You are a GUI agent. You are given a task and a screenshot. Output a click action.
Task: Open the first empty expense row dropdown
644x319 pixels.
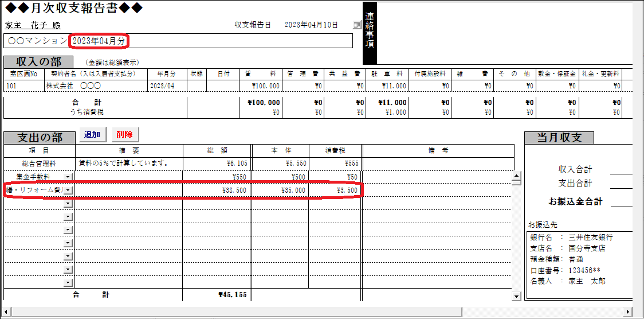click(x=68, y=203)
